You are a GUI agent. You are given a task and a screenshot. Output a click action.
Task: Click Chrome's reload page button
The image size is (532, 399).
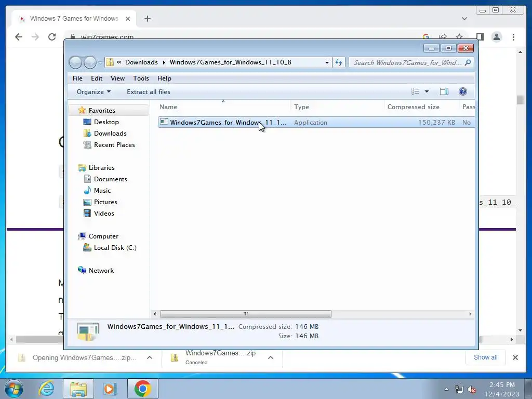coord(52,37)
